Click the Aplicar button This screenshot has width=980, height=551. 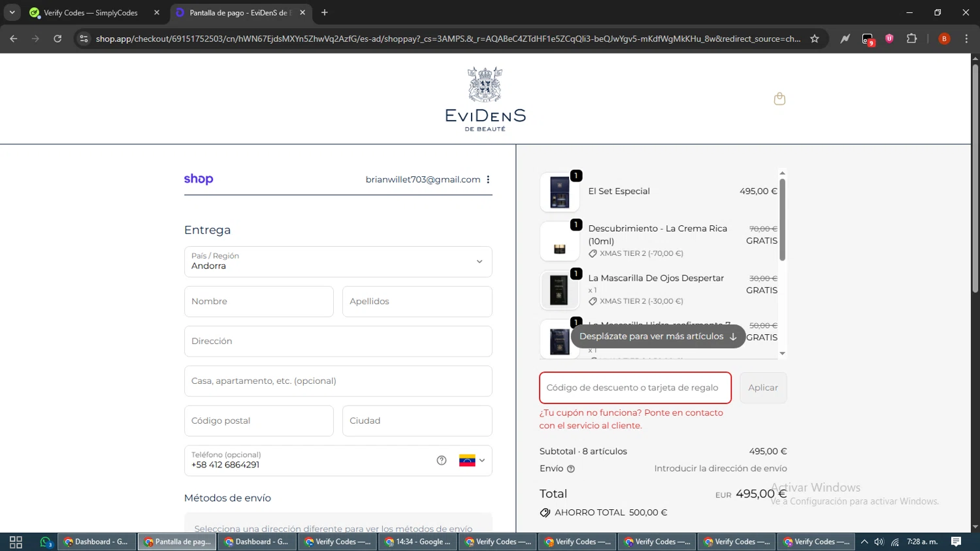tap(763, 388)
